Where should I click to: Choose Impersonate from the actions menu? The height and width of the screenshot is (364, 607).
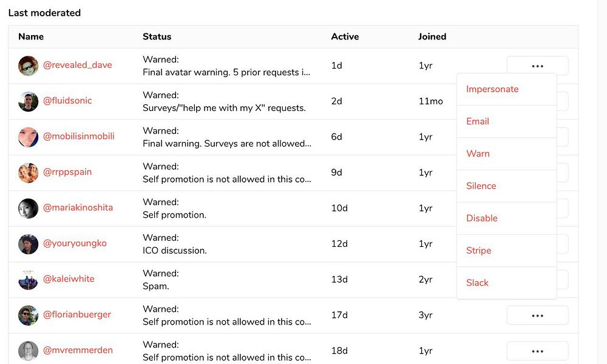[x=492, y=89]
